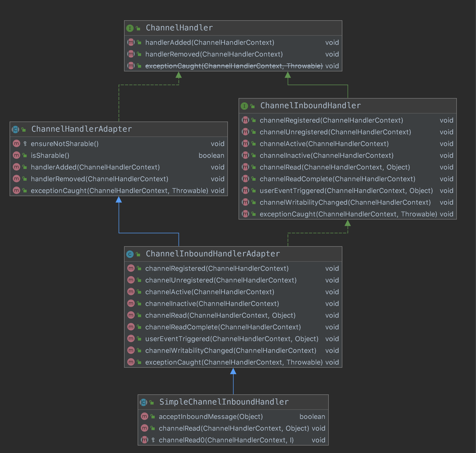Select the channelRead method in ChannelInboundHandlerAdapter
The width and height of the screenshot is (476, 453).
[x=220, y=315]
